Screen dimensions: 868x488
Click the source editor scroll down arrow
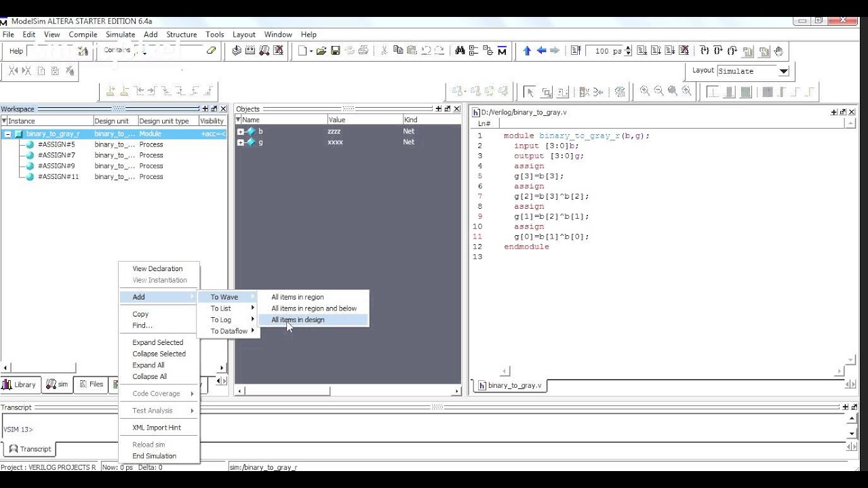pos(852,361)
